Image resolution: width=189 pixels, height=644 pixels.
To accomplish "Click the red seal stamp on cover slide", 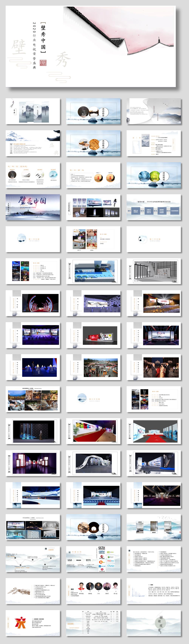I will click(43, 63).
